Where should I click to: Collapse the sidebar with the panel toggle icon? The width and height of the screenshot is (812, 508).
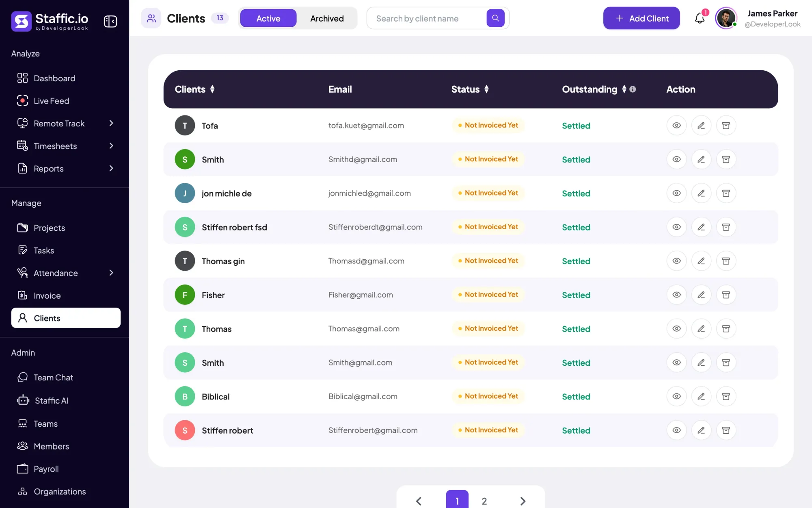click(x=110, y=21)
